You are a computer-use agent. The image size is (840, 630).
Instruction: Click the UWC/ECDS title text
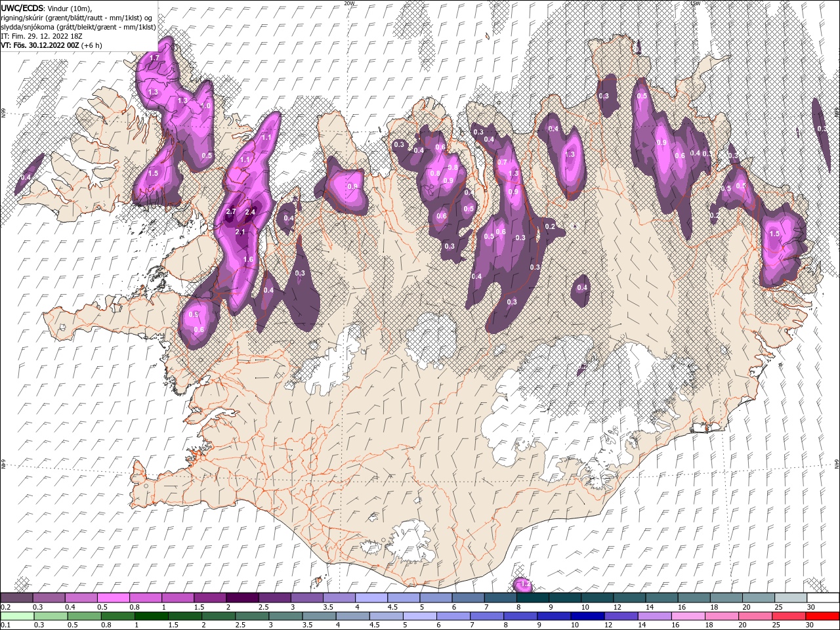pos(22,8)
